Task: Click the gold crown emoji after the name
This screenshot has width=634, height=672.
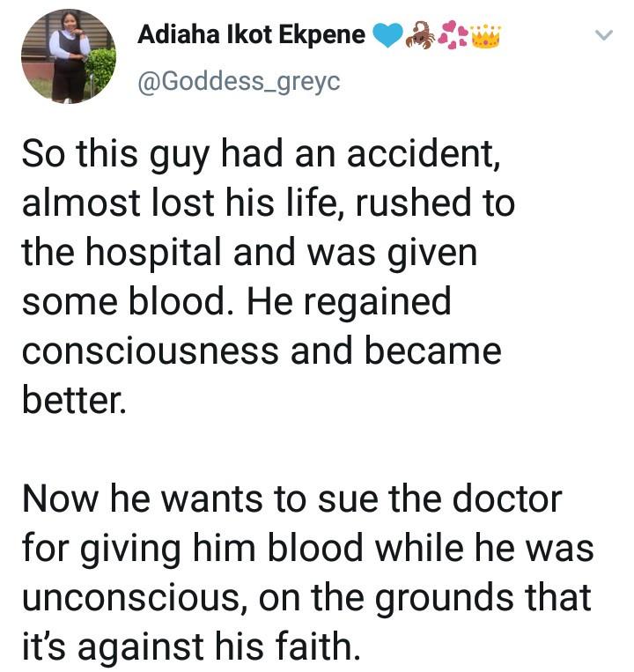Action: [x=485, y=35]
